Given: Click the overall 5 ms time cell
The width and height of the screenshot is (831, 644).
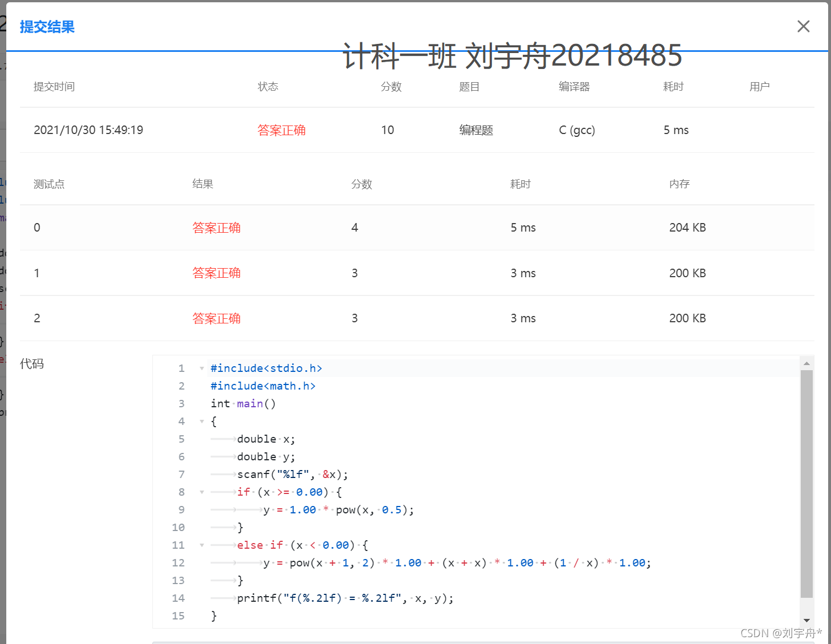Looking at the screenshot, I should coord(676,130).
